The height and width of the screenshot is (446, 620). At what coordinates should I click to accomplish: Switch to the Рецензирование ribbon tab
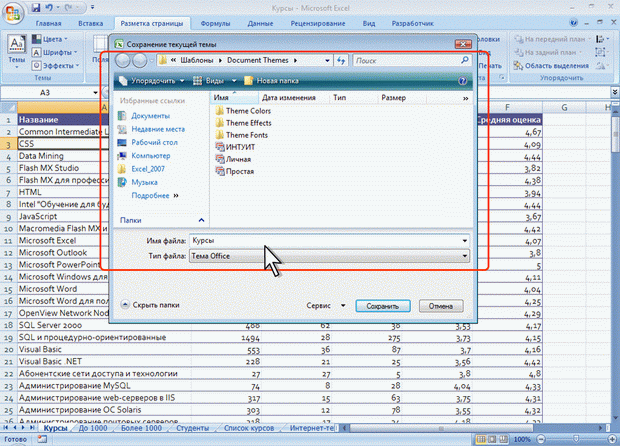318,23
